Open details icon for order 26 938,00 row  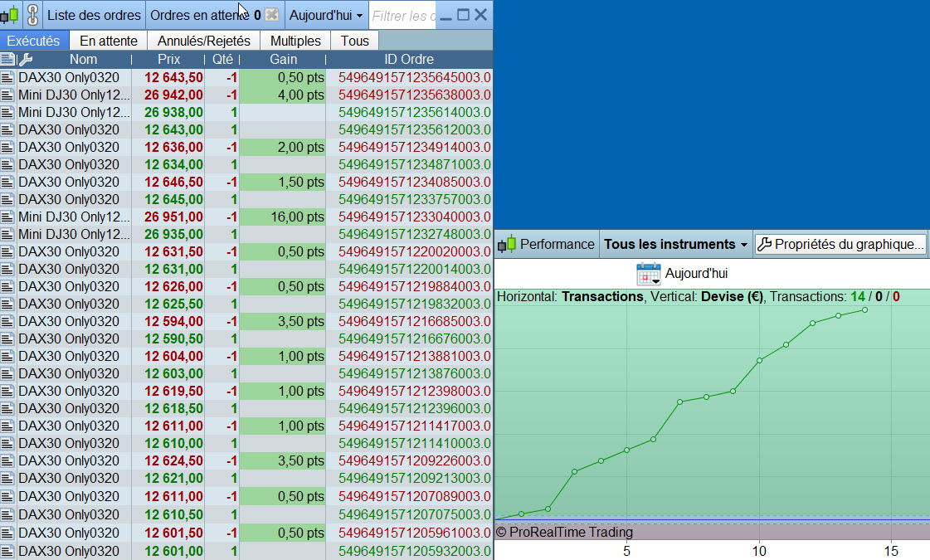coord(7,112)
